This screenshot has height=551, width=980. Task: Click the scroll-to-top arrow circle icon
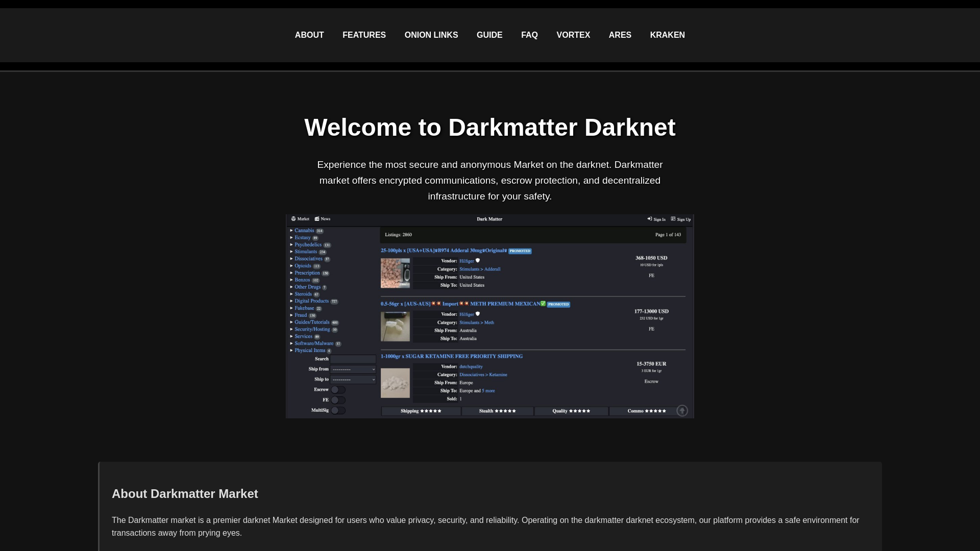pyautogui.click(x=682, y=411)
